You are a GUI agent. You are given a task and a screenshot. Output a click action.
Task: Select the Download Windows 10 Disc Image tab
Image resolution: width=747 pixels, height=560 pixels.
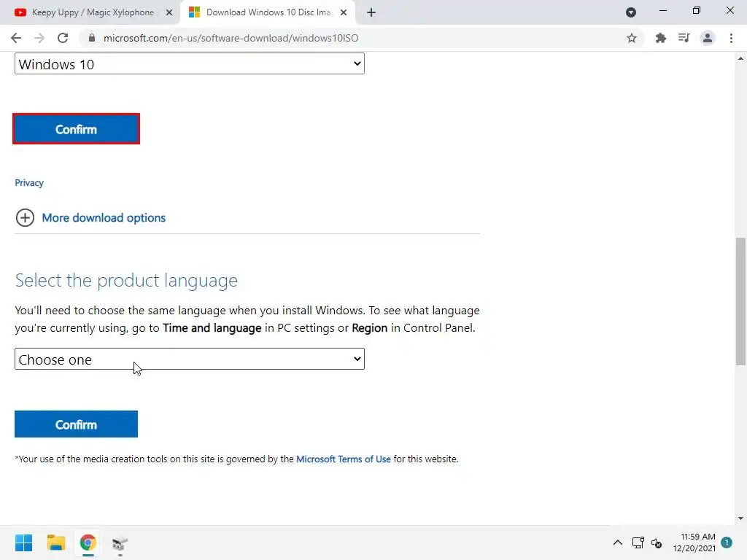268,12
